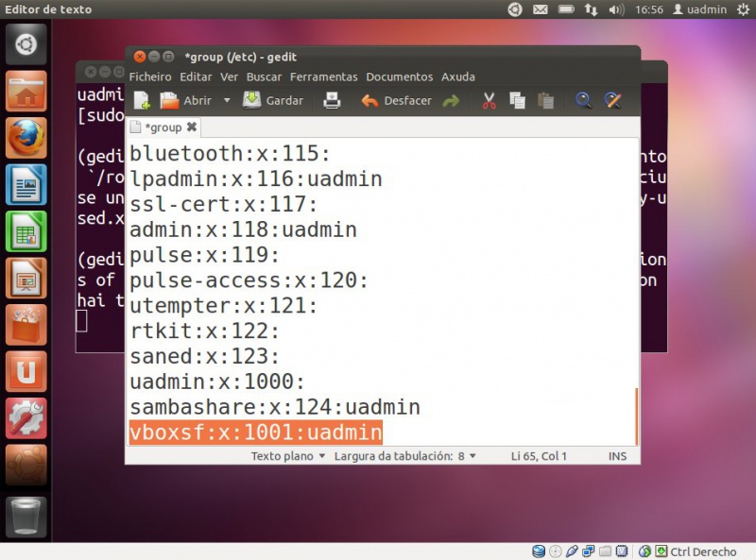Save the file with the Gardar icon

point(251,100)
